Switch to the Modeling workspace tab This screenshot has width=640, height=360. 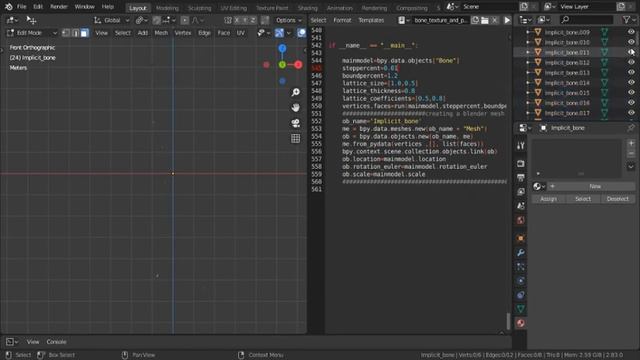(x=167, y=8)
